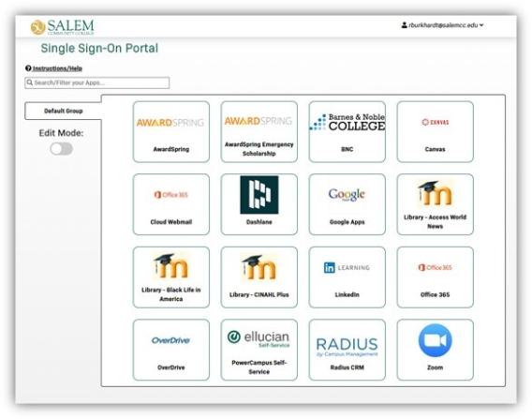Open the Google Apps tile
This screenshot has width=532, height=419.
coord(347,204)
